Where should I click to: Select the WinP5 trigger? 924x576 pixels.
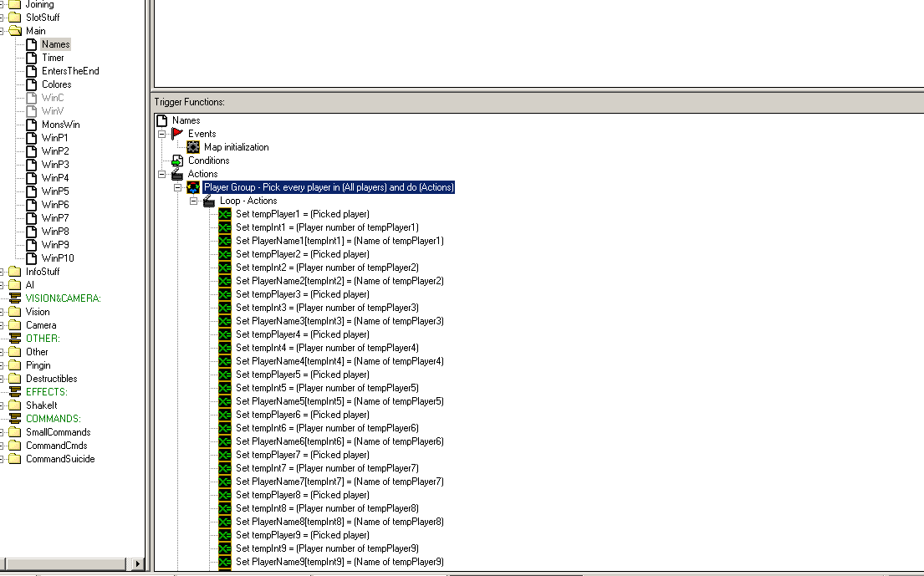(55, 191)
